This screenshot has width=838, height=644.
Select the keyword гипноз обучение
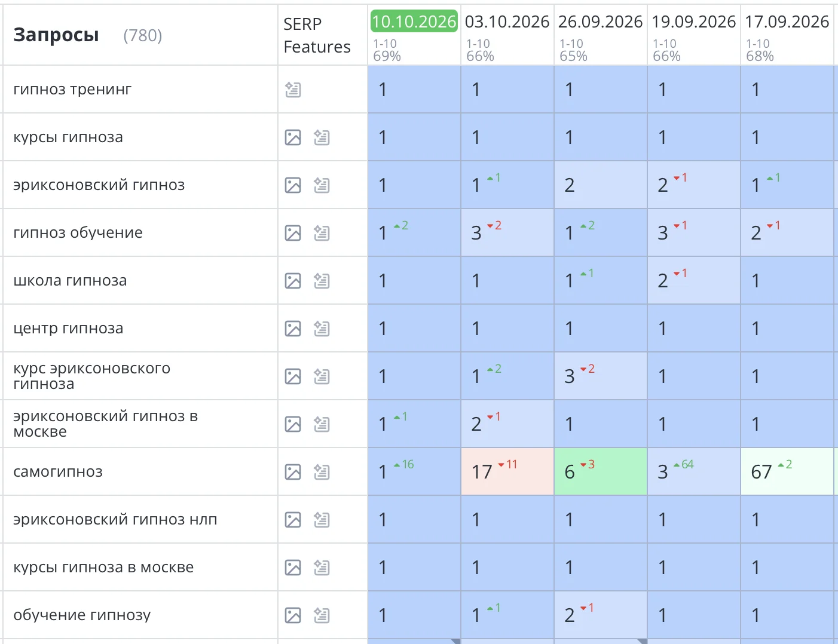[x=78, y=233]
